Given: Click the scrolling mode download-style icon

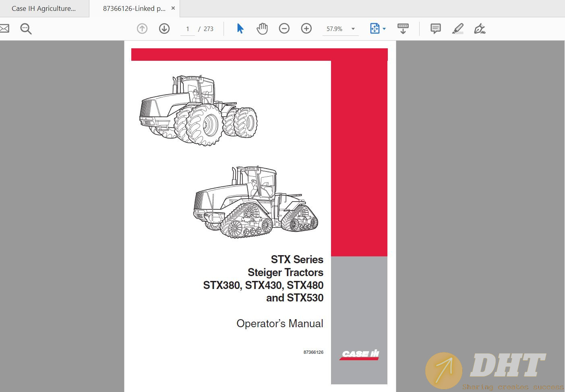Looking at the screenshot, I should point(403,29).
